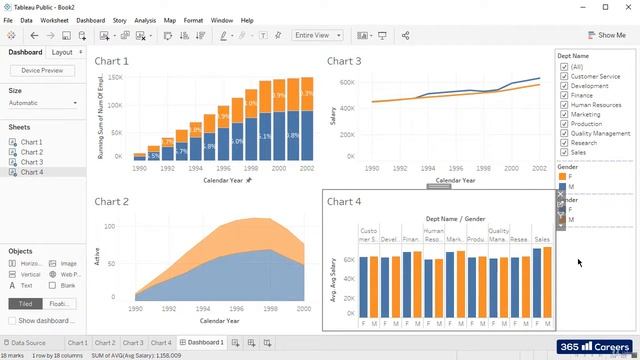Remove Chart 4 with the X icon
The width and height of the screenshot is (640, 360).
click(561, 194)
